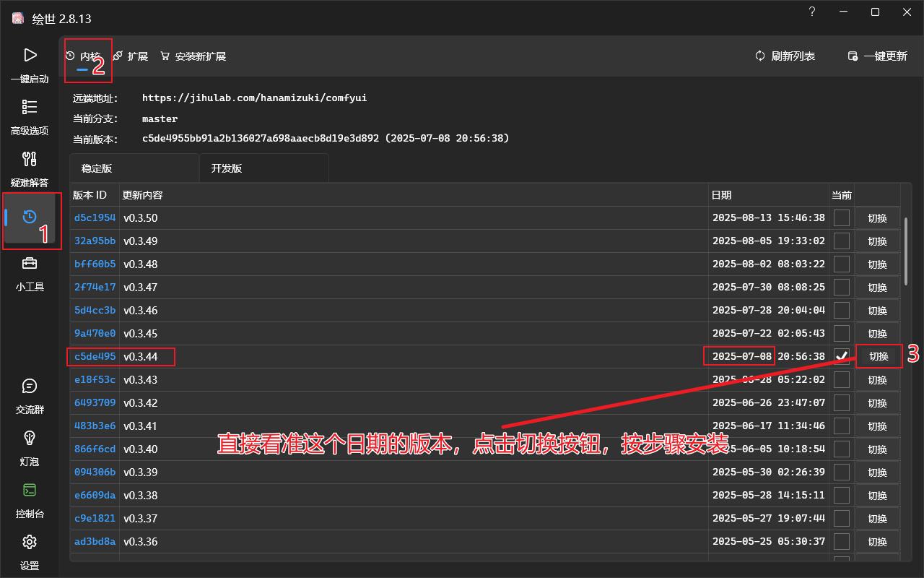924x578 pixels.
Task: Toggle current checkbox for v0.3.49
Action: [x=842, y=241]
